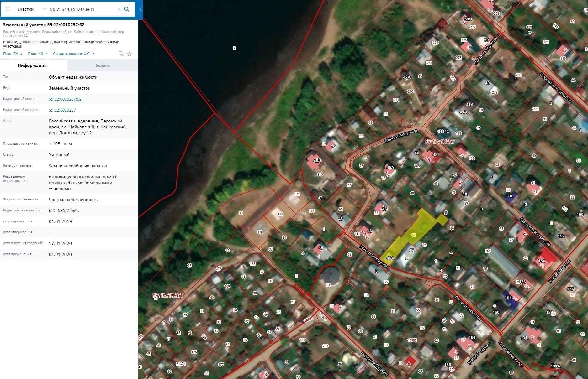Click the Объект недвижимости type value
This screenshot has height=379, width=588.
(x=73, y=77)
